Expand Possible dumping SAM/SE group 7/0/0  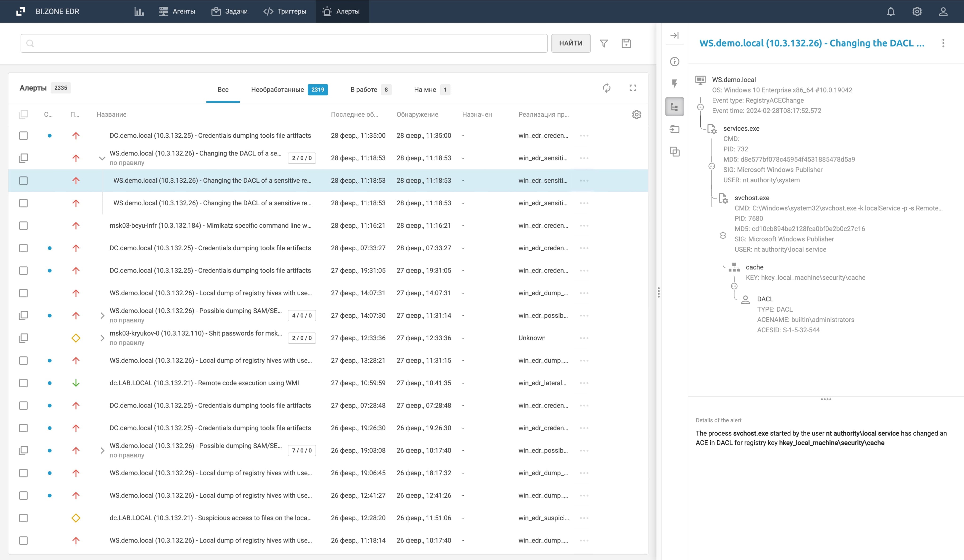click(102, 450)
